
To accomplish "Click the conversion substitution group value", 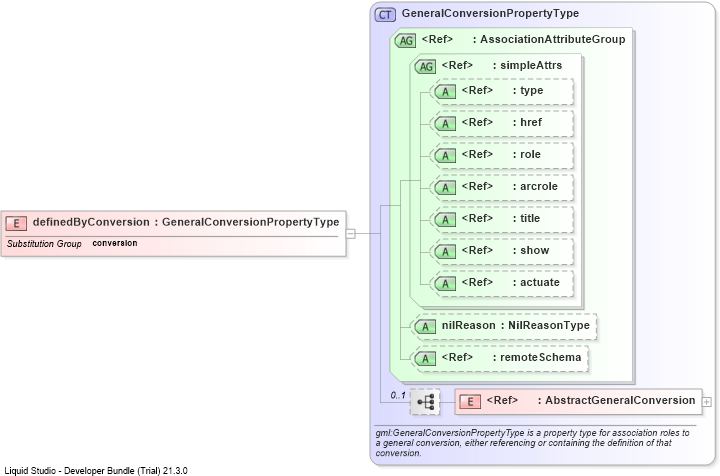I will click(115, 243).
